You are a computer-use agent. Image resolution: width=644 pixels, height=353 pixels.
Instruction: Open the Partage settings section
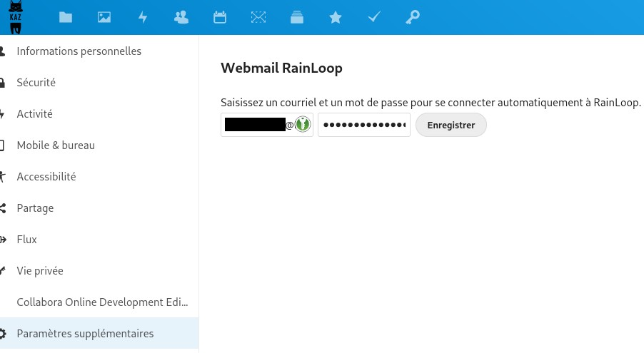coord(35,208)
